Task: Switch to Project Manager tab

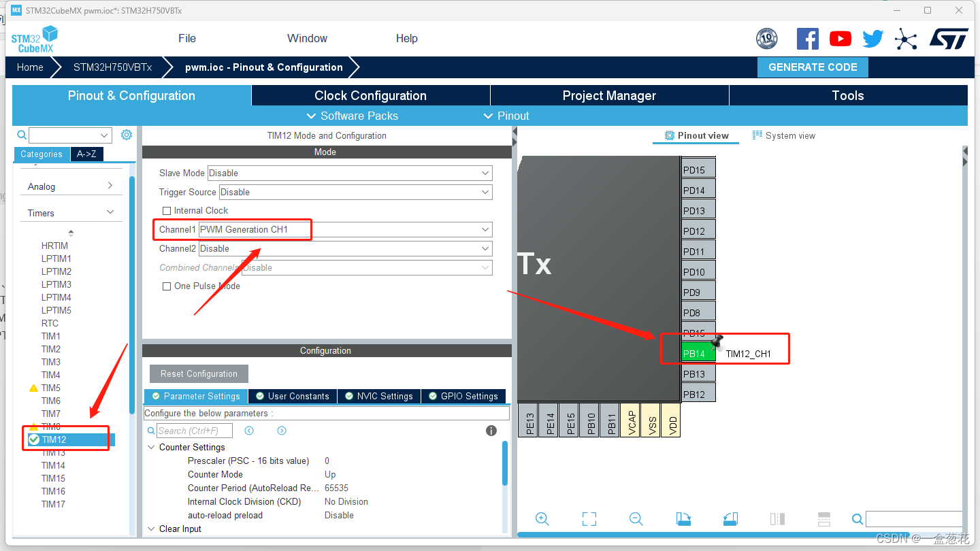Action: (x=609, y=95)
